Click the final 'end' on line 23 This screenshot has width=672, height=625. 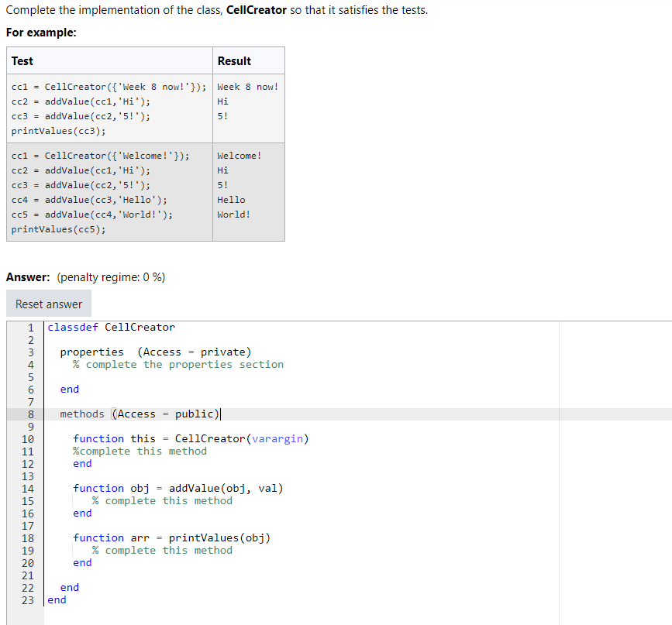click(x=57, y=600)
